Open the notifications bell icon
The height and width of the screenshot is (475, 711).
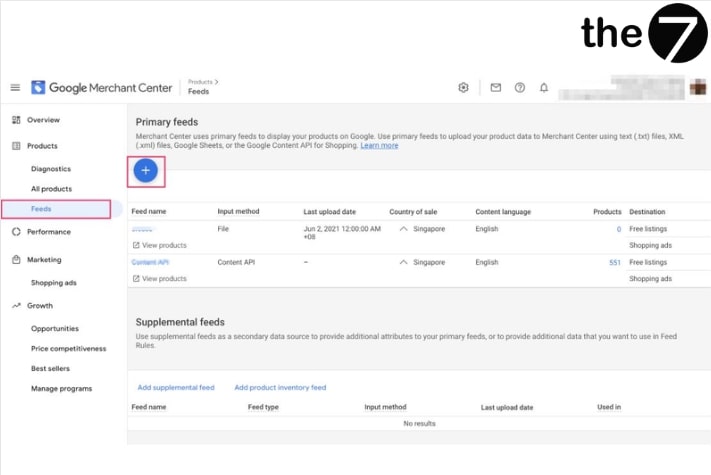coord(544,87)
